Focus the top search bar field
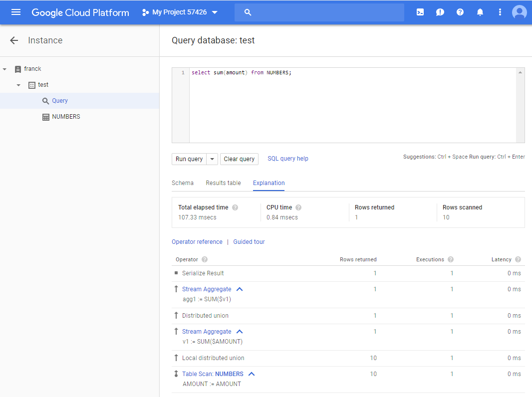 click(x=319, y=12)
